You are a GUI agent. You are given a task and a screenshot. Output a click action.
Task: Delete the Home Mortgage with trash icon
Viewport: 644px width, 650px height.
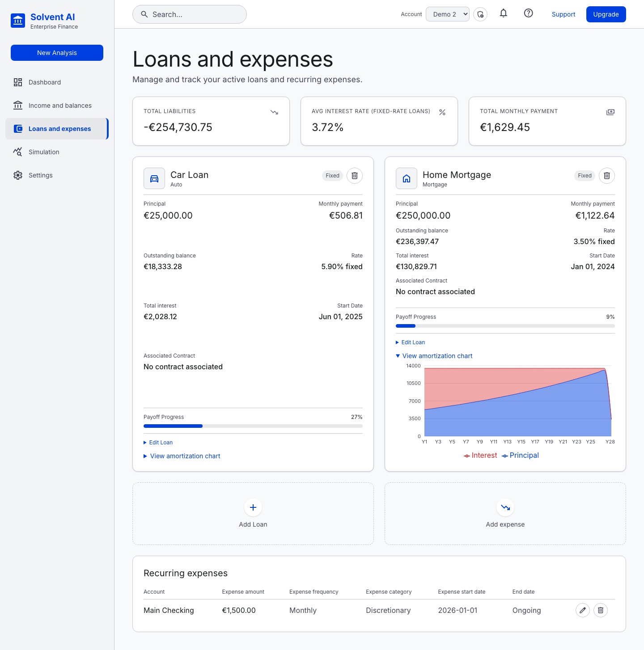607,176
